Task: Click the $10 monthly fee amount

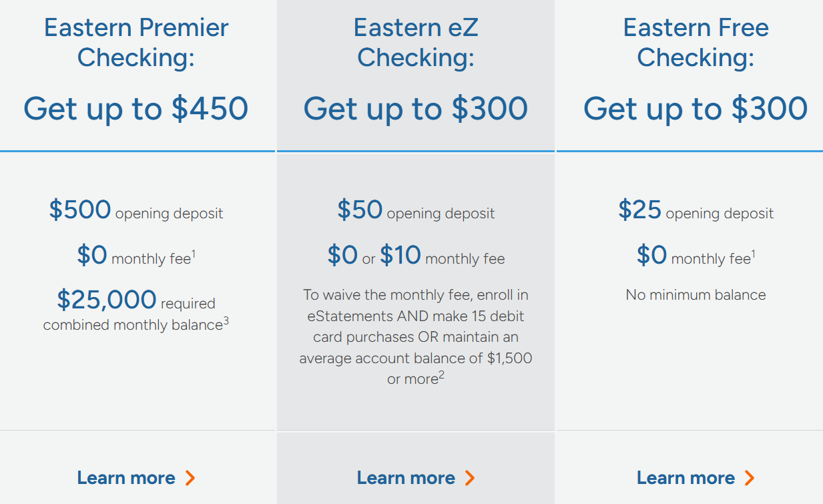Action: pos(400,255)
